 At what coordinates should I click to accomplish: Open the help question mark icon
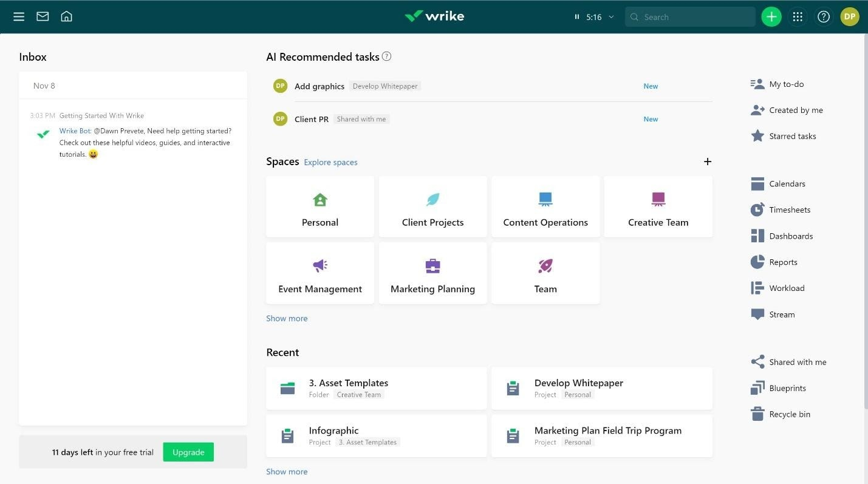click(824, 17)
